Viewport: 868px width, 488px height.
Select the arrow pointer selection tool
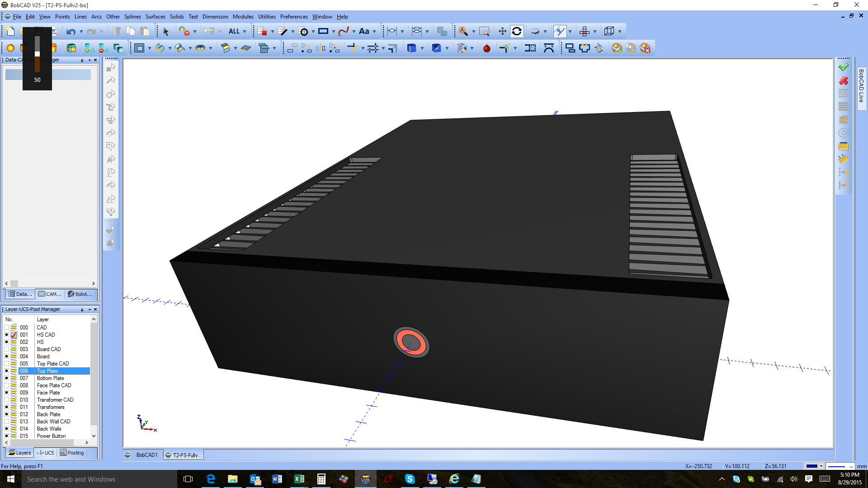tap(165, 32)
